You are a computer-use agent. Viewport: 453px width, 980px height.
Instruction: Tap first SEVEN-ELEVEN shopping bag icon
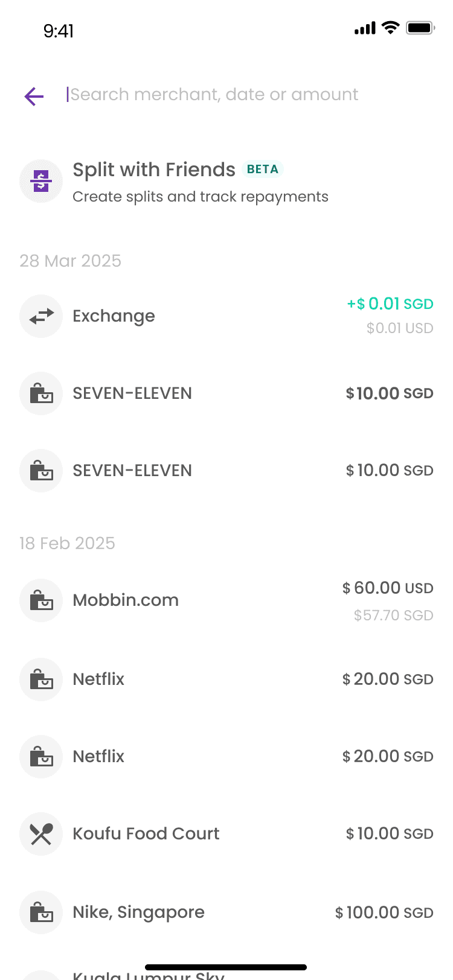click(x=41, y=393)
